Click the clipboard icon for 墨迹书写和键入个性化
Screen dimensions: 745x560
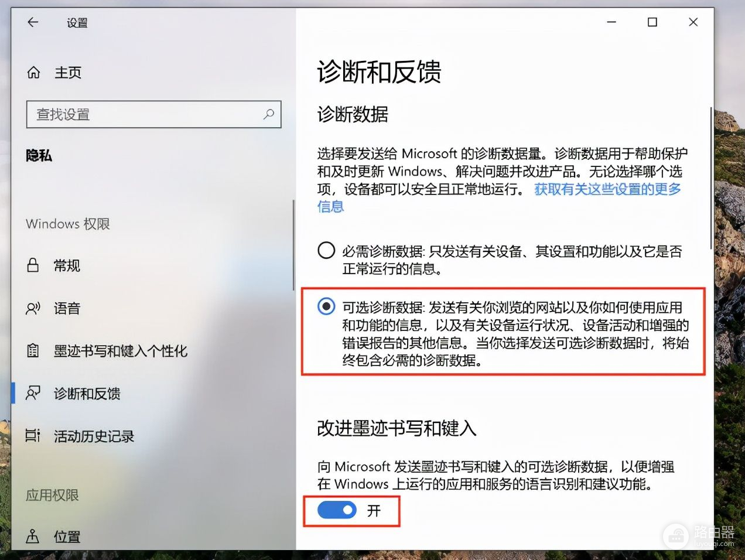click(33, 351)
